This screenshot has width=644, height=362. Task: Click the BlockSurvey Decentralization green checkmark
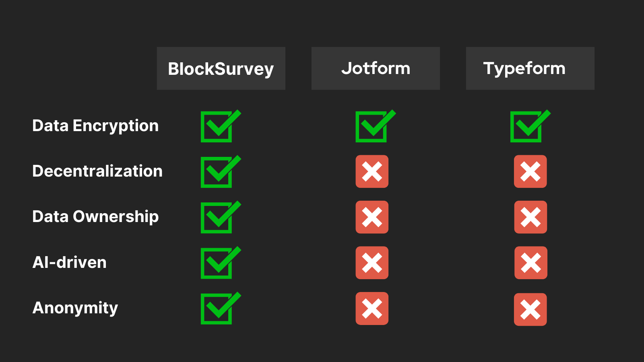(221, 171)
